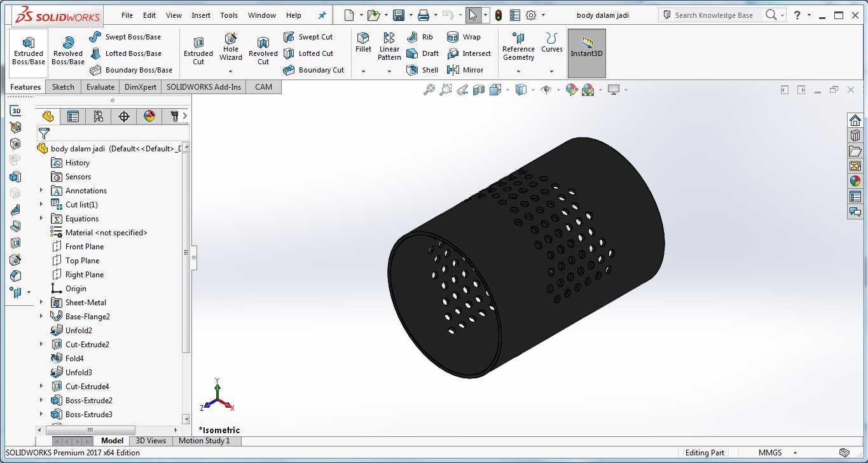
Task: Expand the Annotations tree item
Action: [x=41, y=190]
